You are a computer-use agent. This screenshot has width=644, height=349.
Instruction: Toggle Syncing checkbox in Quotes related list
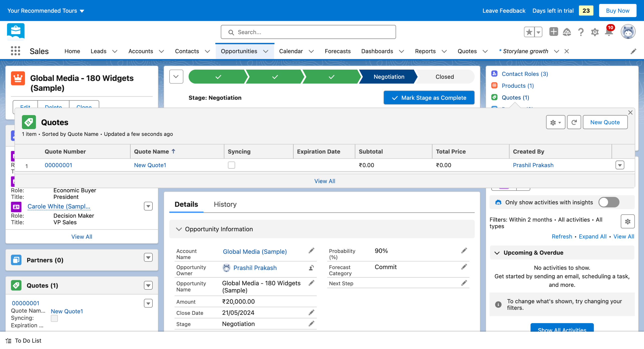pos(54,318)
